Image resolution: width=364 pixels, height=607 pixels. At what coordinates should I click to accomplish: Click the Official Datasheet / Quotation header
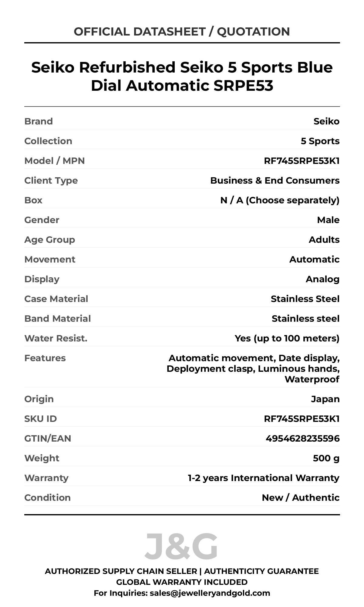182,32
